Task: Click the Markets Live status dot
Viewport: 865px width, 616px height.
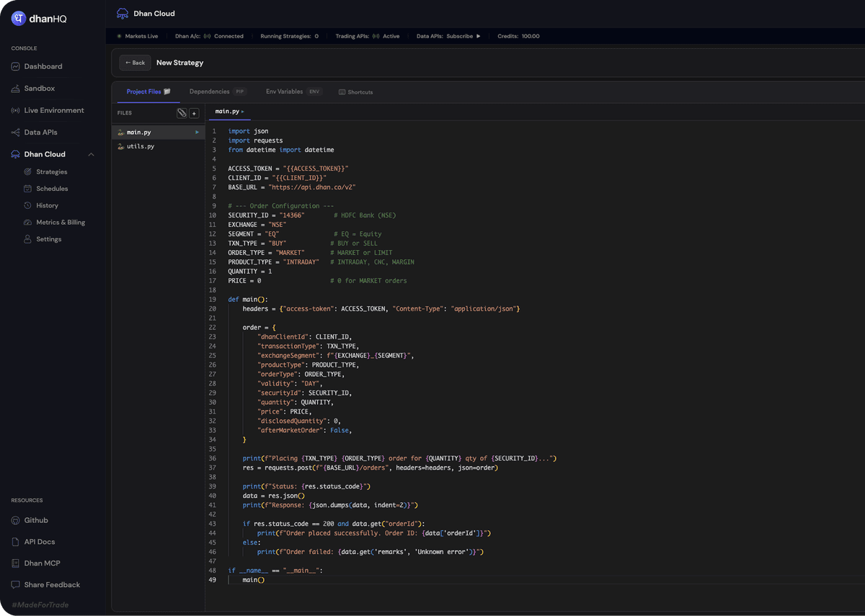Action: [x=119, y=36]
